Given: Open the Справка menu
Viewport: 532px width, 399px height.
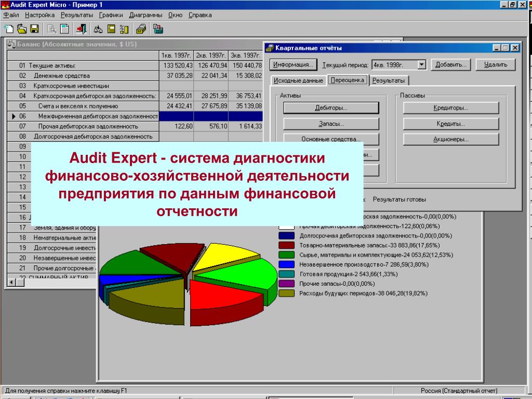Looking at the screenshot, I should click(200, 15).
